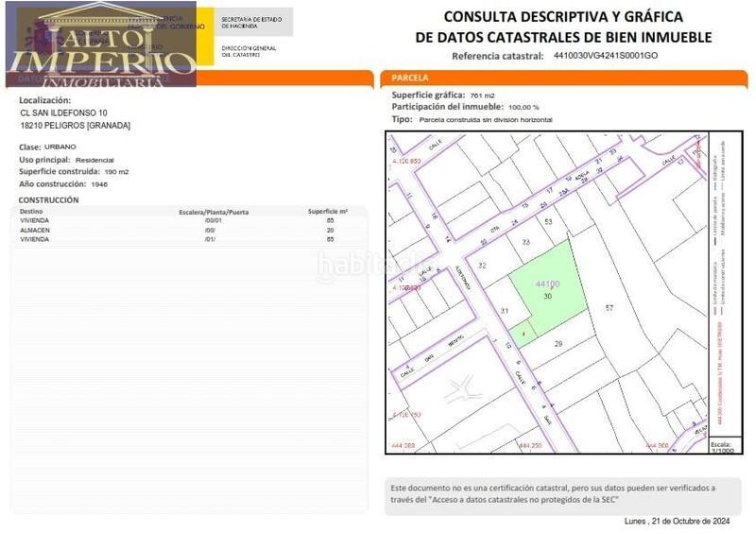Viewport: 756px width, 534px height.
Task: Click the Escala 1/1000 label
Action: [x=722, y=447]
